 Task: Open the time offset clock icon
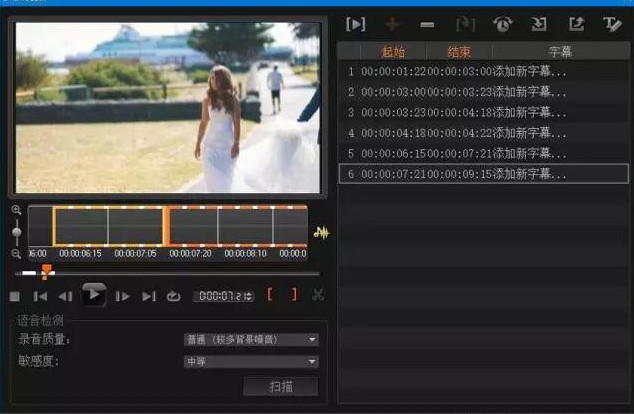[x=503, y=24]
